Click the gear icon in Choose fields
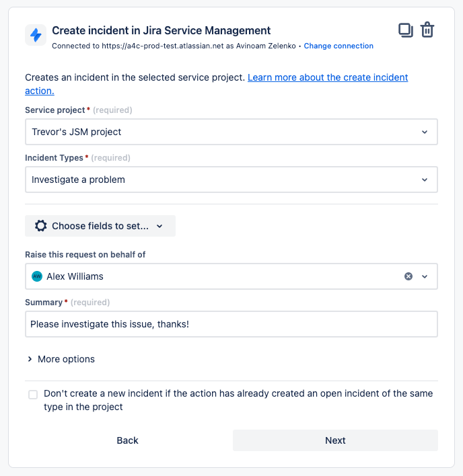The width and height of the screenshot is (463, 476). 40,226
